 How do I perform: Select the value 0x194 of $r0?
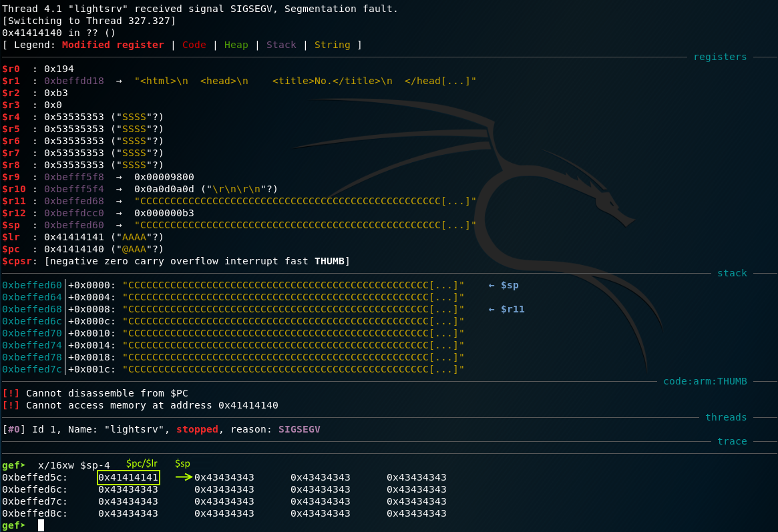pyautogui.click(x=59, y=69)
